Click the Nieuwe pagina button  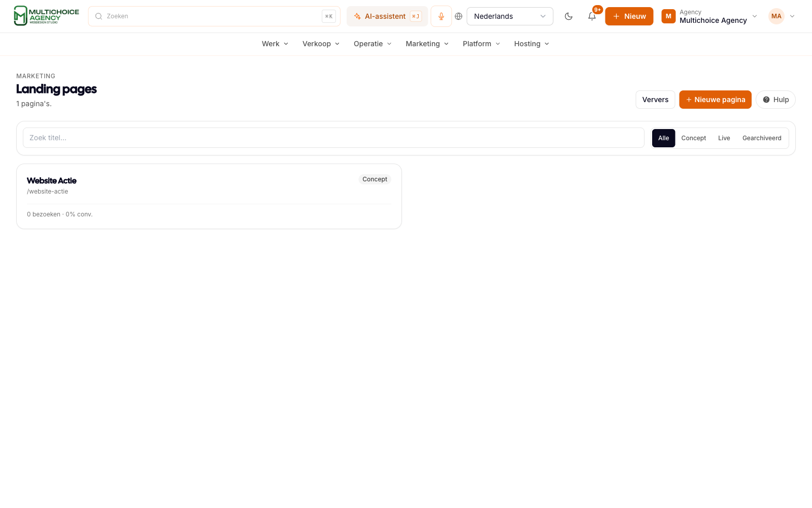tap(715, 100)
